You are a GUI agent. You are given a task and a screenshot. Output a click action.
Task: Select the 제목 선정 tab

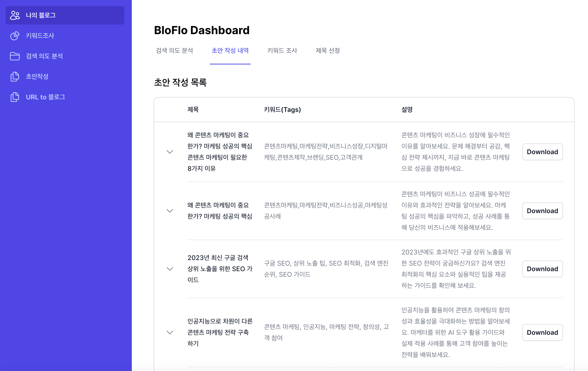point(327,51)
